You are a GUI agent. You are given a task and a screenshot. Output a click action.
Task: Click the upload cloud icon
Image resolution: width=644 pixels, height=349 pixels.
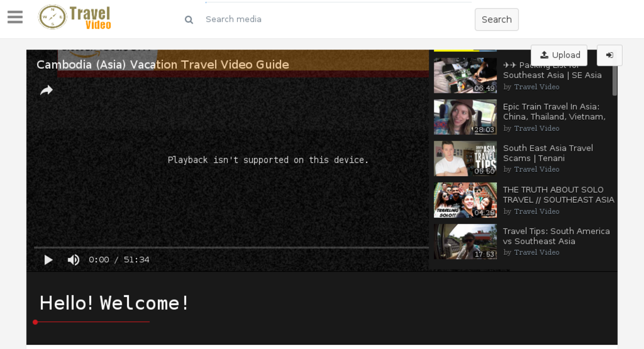pyautogui.click(x=544, y=55)
